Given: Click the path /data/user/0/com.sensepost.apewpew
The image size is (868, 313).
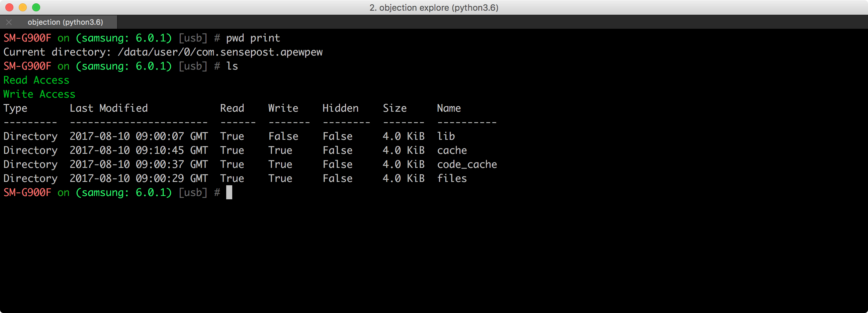Looking at the screenshot, I should tap(220, 52).
